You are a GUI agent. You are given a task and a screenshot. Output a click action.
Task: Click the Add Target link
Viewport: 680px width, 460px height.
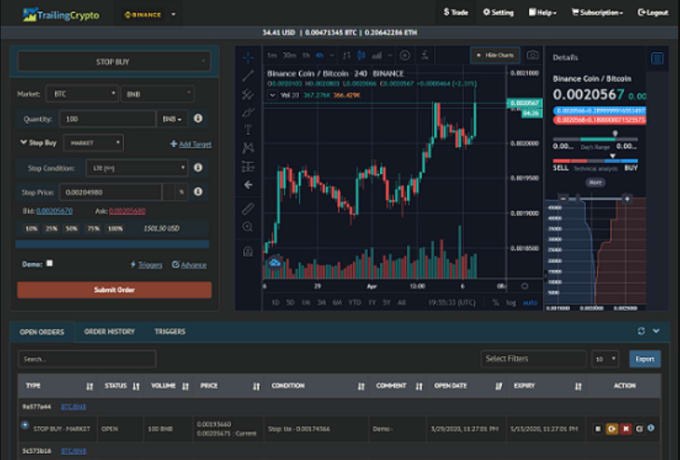tap(191, 144)
